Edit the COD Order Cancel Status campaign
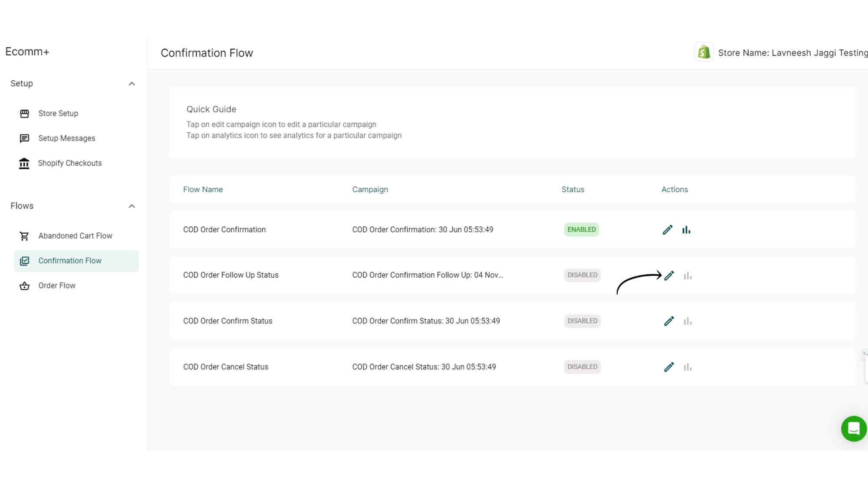 pos(669,367)
